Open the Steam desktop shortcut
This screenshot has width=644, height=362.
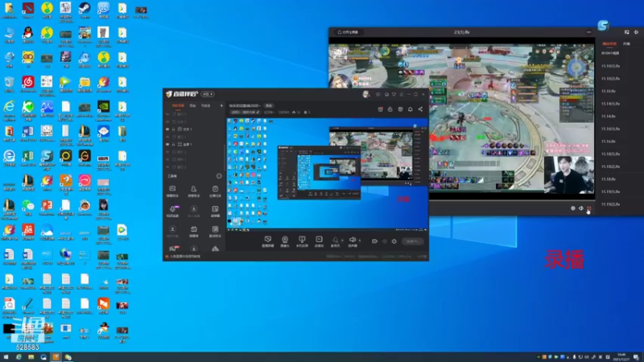85,10
